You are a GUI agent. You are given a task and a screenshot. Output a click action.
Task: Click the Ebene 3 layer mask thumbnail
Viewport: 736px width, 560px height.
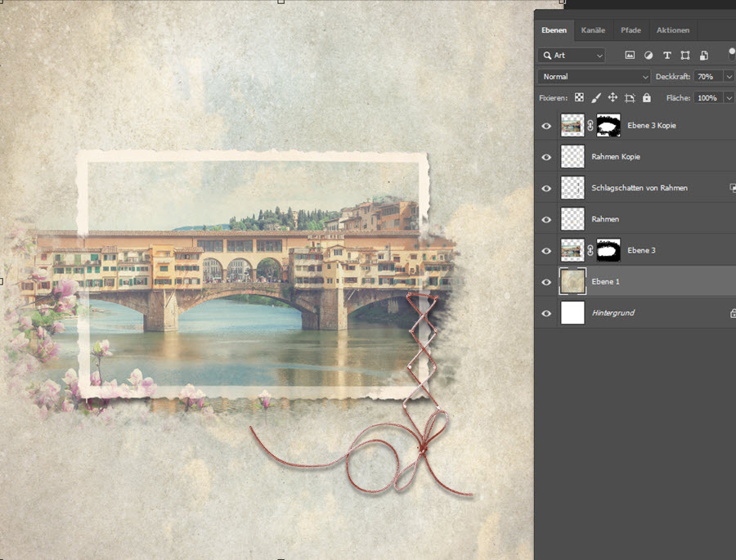click(x=608, y=250)
